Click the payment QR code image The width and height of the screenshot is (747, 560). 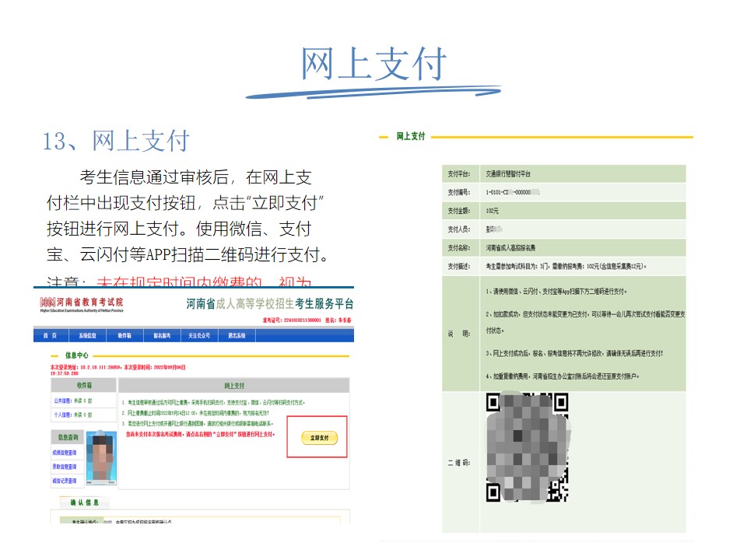pyautogui.click(x=527, y=447)
